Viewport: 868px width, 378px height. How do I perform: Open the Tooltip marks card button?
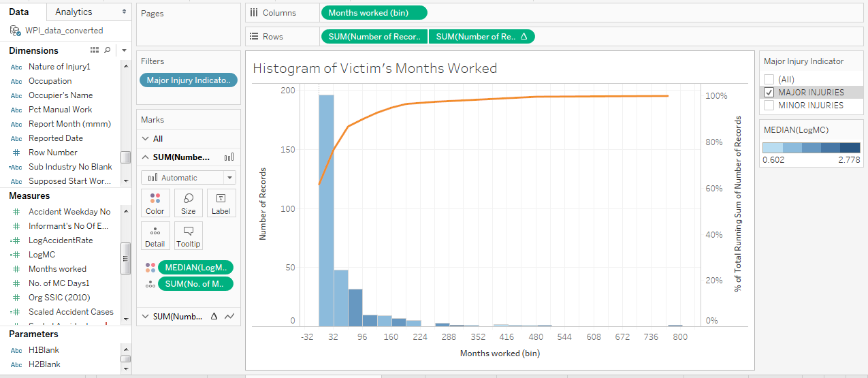click(x=189, y=236)
